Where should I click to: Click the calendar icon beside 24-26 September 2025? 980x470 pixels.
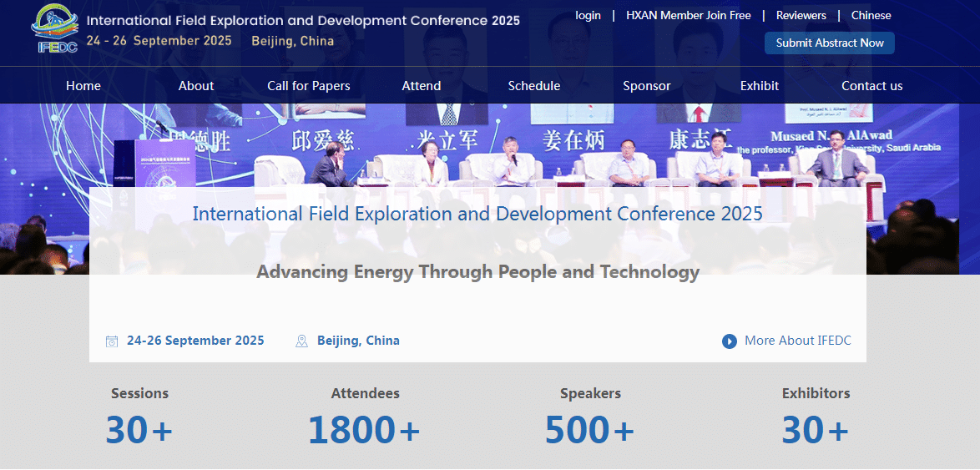[112, 341]
